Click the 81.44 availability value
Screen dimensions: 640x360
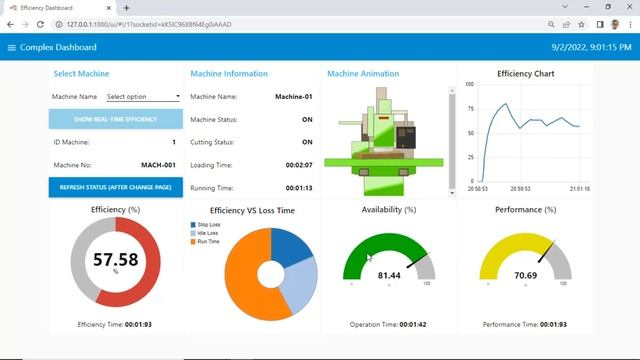click(389, 276)
